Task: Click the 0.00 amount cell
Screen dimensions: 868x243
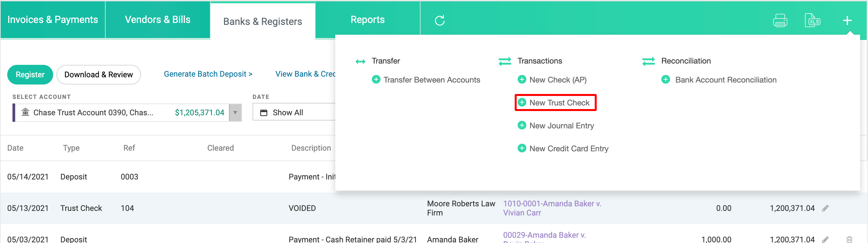Action: point(723,208)
